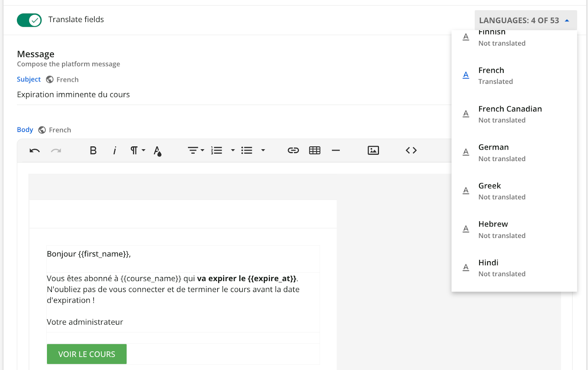
Task: Open ordered list style dropdown arrow
Action: (x=233, y=150)
